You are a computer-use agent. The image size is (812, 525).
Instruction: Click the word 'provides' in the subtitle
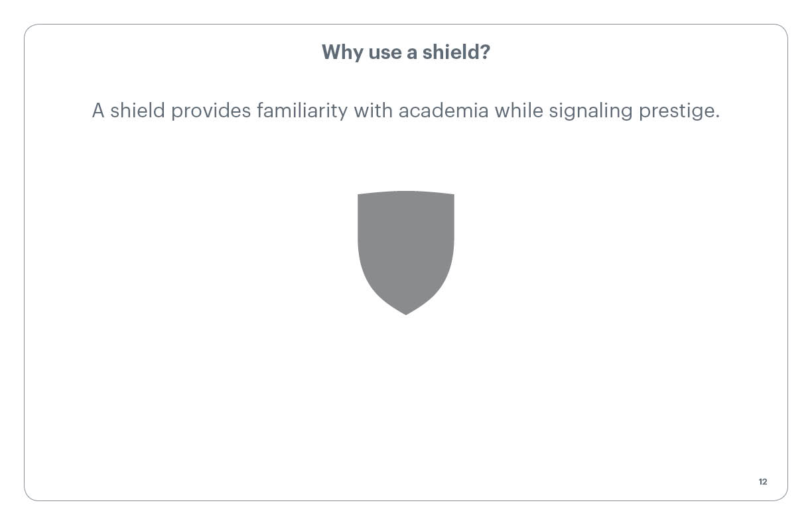tap(210, 111)
